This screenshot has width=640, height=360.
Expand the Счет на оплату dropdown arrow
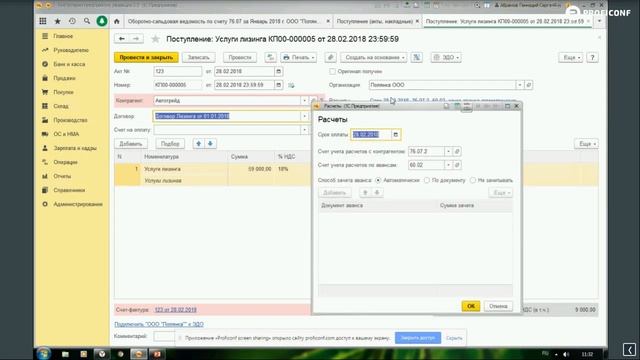(x=304, y=130)
